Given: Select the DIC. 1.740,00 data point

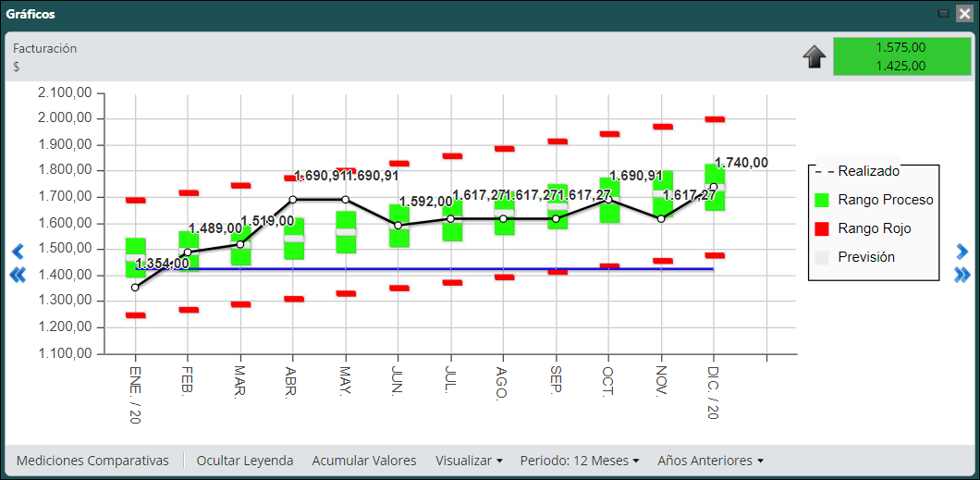Looking at the screenshot, I should pyautogui.click(x=713, y=186).
